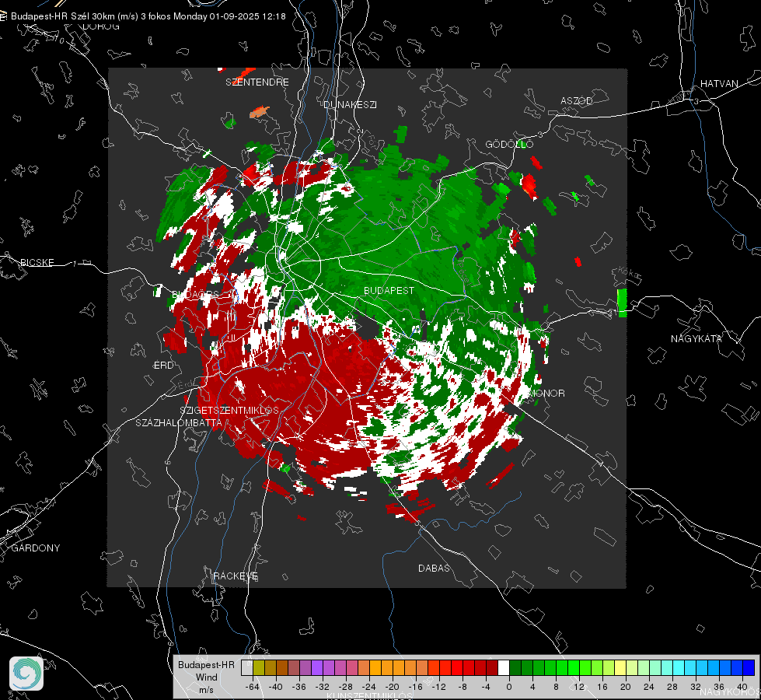Click the GÖDÖLLO city label

tap(509, 144)
